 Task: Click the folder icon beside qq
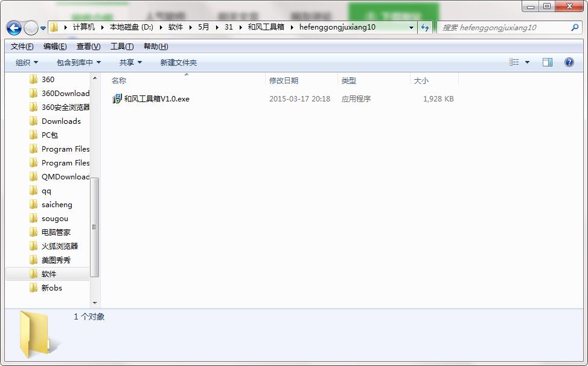[x=33, y=190]
